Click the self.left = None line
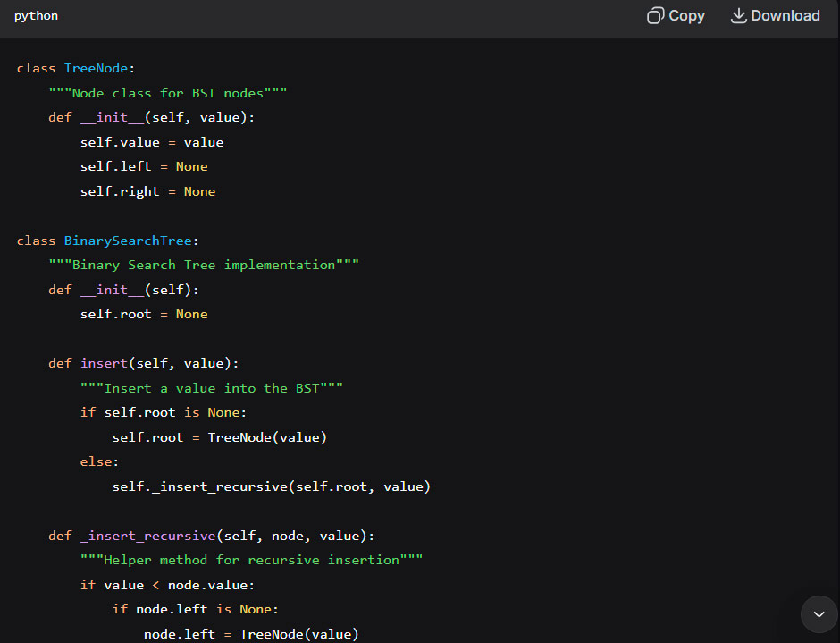The height and width of the screenshot is (643, 840). click(x=144, y=166)
